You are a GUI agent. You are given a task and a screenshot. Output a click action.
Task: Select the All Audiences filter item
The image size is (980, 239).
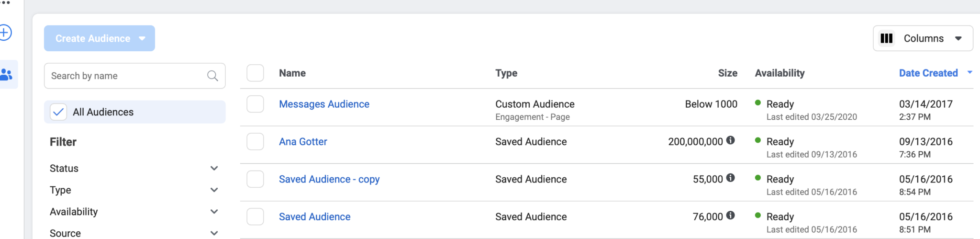coord(134,112)
